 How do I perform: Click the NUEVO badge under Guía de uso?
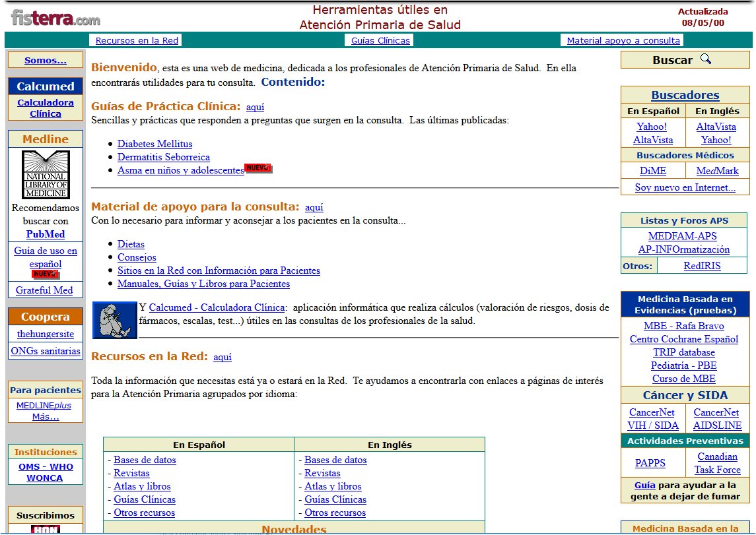tap(46, 274)
